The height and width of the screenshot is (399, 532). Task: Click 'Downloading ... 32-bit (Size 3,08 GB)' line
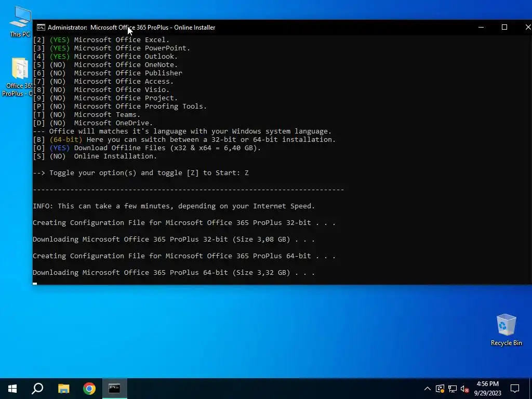coord(174,239)
